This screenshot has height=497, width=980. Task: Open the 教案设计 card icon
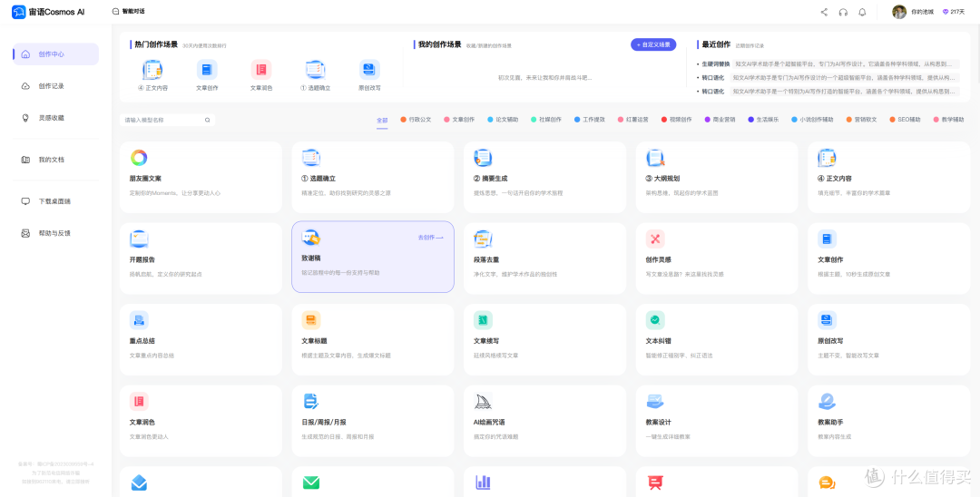point(655,401)
